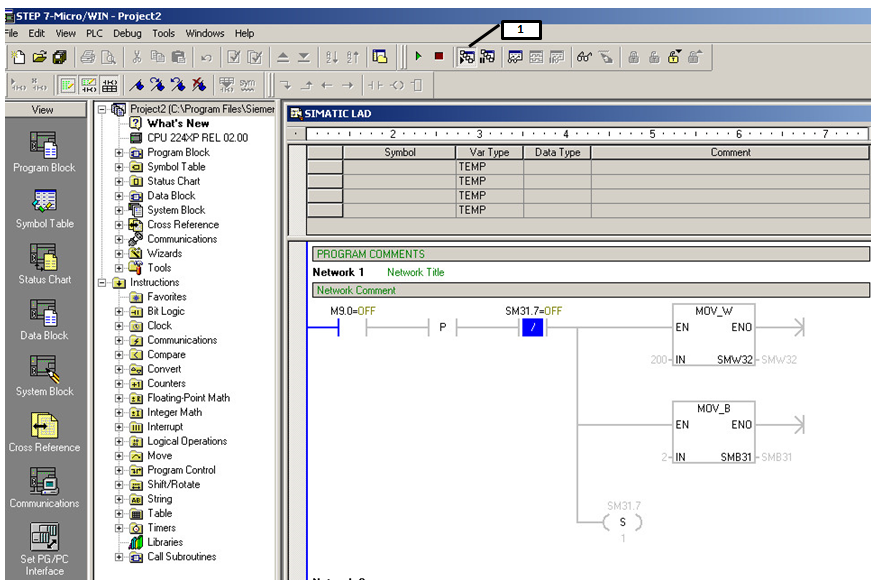Click the first Symbol cell in variable table
Image resolution: width=871 pixels, height=580 pixels.
399,167
